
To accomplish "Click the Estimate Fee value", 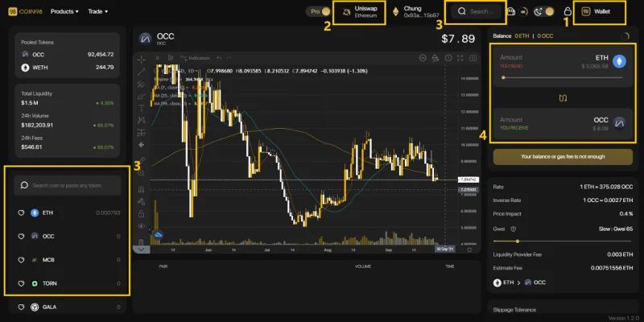I will click(612, 268).
